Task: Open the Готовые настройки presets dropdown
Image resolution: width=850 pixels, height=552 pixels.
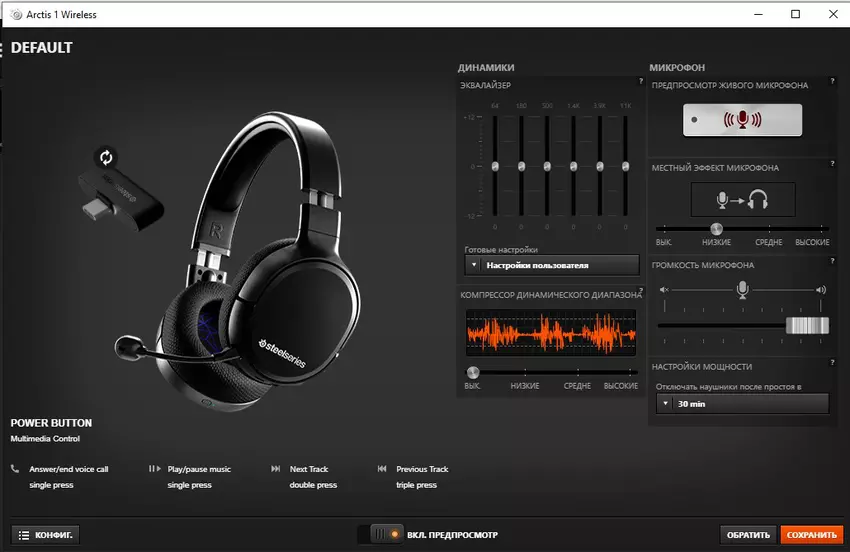Action: click(551, 266)
